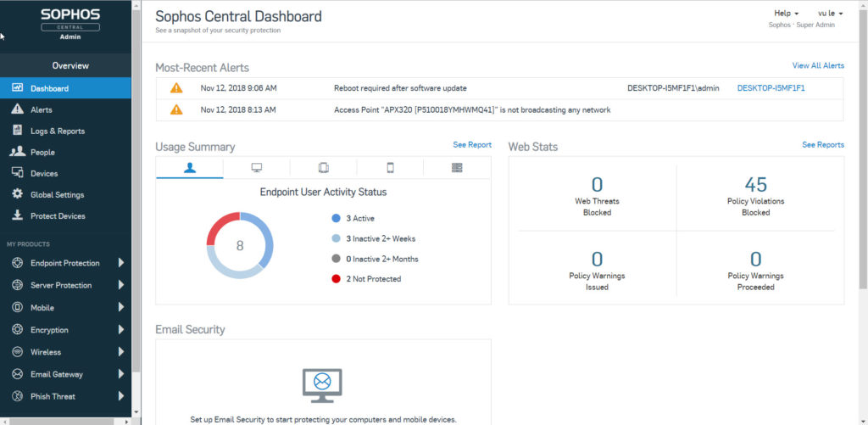Viewport: 868px width, 425px height.
Task: Click the Mobile product icon
Action: [17, 307]
